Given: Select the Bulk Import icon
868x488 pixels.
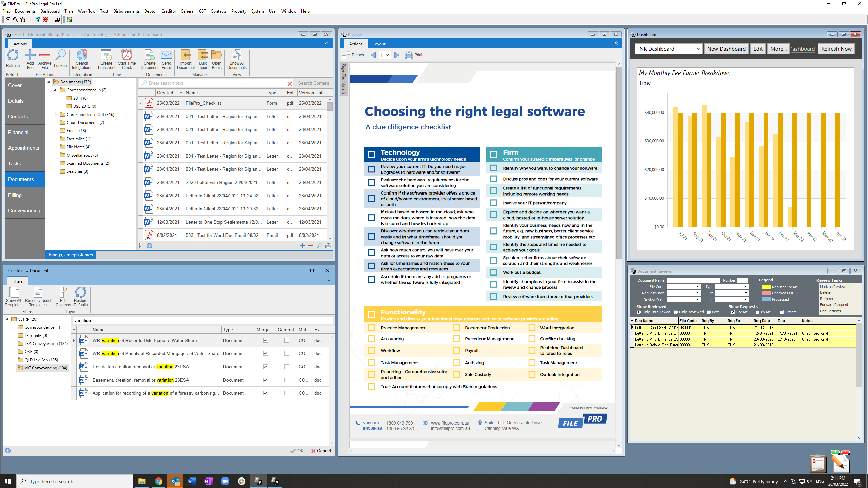Looking at the screenshot, I should point(203,55).
